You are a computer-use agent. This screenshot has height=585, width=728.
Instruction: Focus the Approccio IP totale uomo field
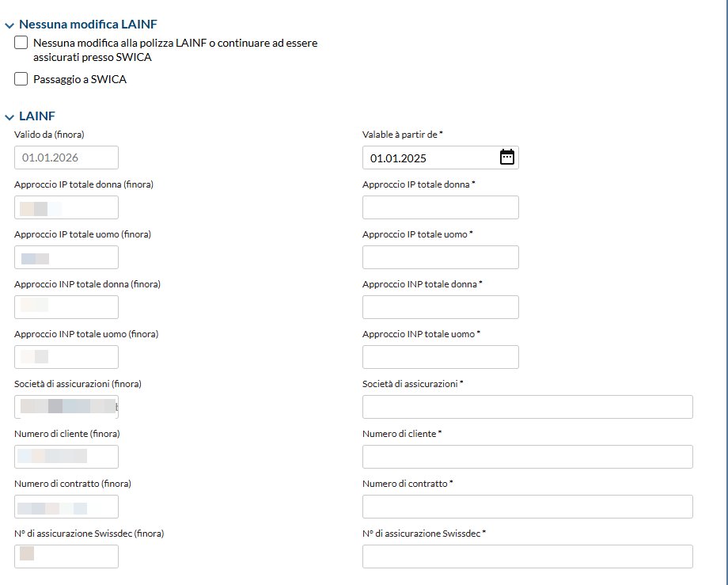440,257
